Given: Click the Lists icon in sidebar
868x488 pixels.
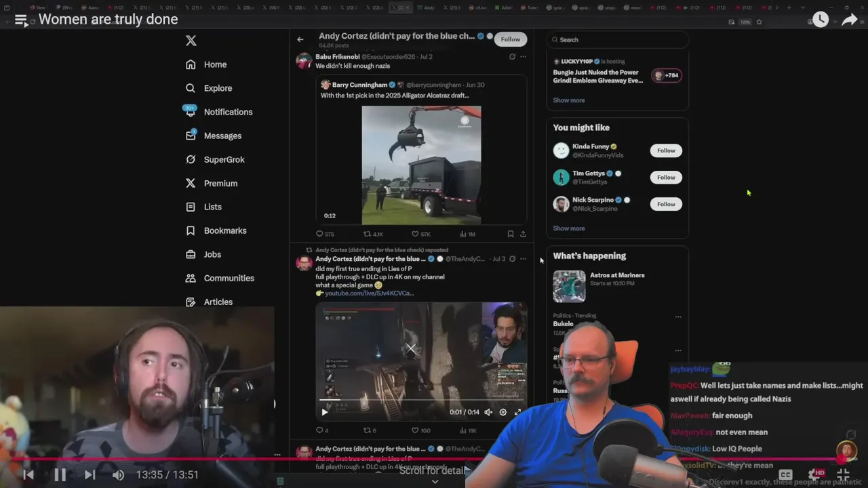Looking at the screenshot, I should (191, 207).
